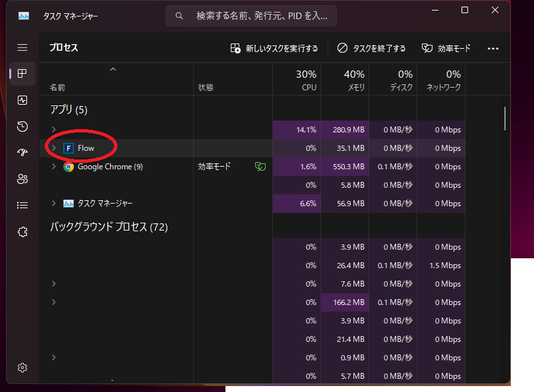Image resolution: width=534 pixels, height=392 pixels.
Task: Click the 効率モード status text for Chrome
Action: 214,167
